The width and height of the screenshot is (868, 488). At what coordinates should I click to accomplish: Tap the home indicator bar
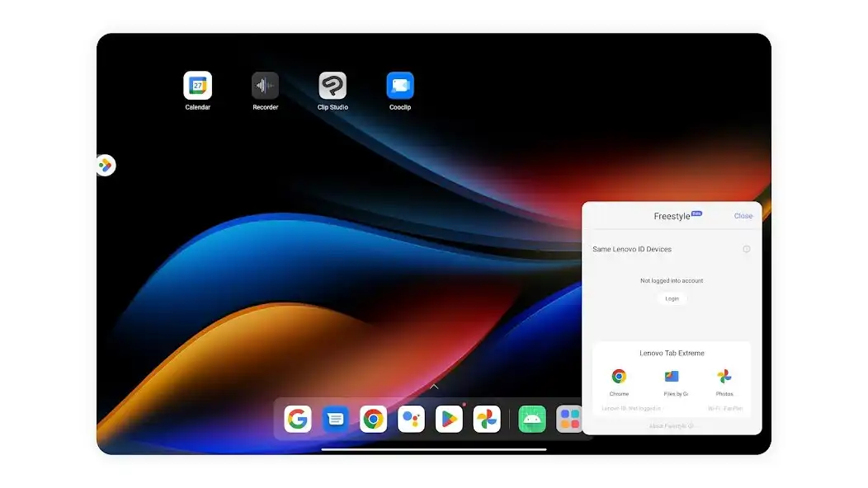pyautogui.click(x=433, y=448)
